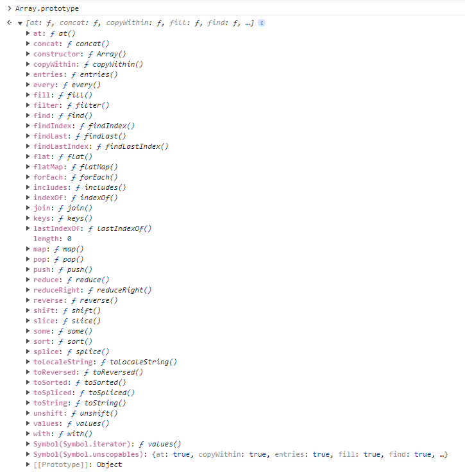Expand the toReversed function entry
This screenshot has height=476, width=465.
point(28,372)
